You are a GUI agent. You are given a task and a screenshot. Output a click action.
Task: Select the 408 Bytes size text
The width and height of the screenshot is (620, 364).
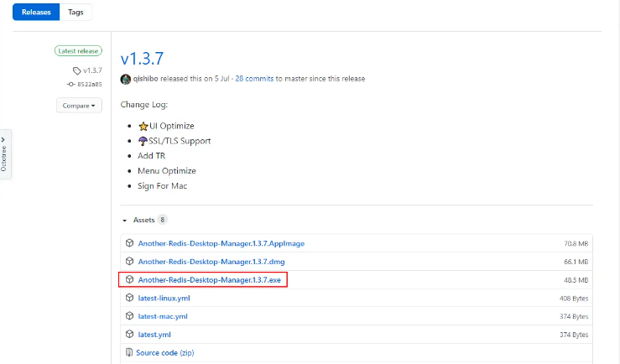[574, 299]
